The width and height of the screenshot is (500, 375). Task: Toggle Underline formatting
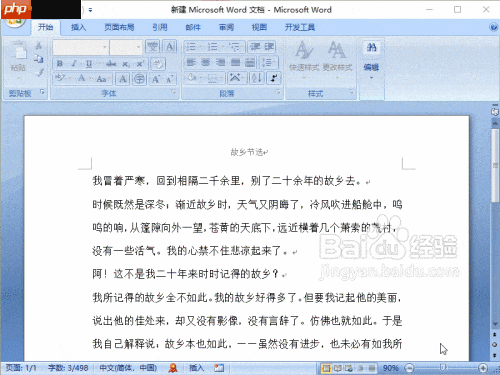coord(89,63)
